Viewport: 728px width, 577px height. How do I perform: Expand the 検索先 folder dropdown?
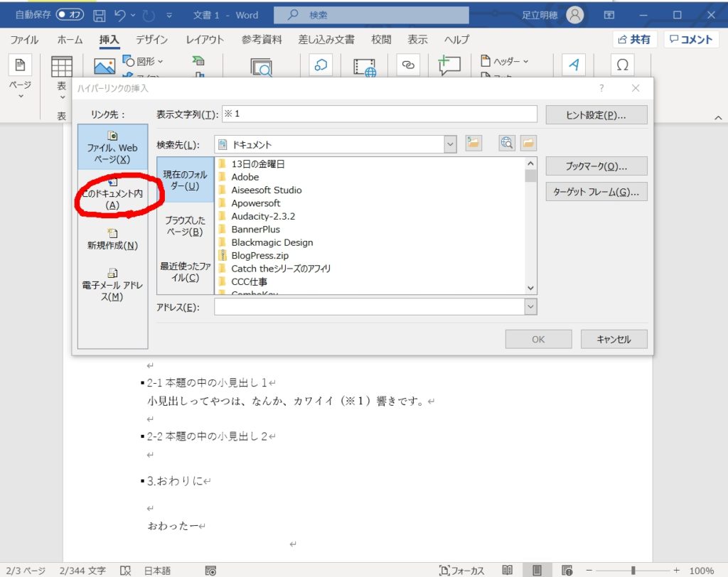449,144
